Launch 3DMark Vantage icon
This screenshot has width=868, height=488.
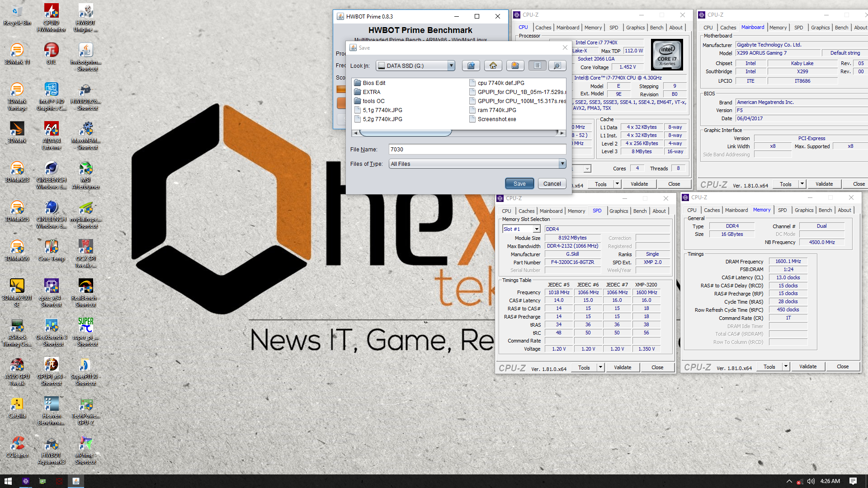[17, 97]
